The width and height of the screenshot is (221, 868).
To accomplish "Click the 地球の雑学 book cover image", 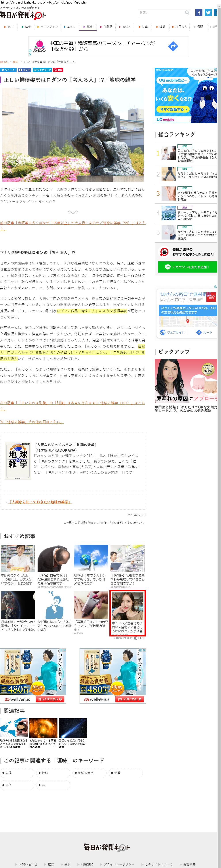I will coord(18,461).
